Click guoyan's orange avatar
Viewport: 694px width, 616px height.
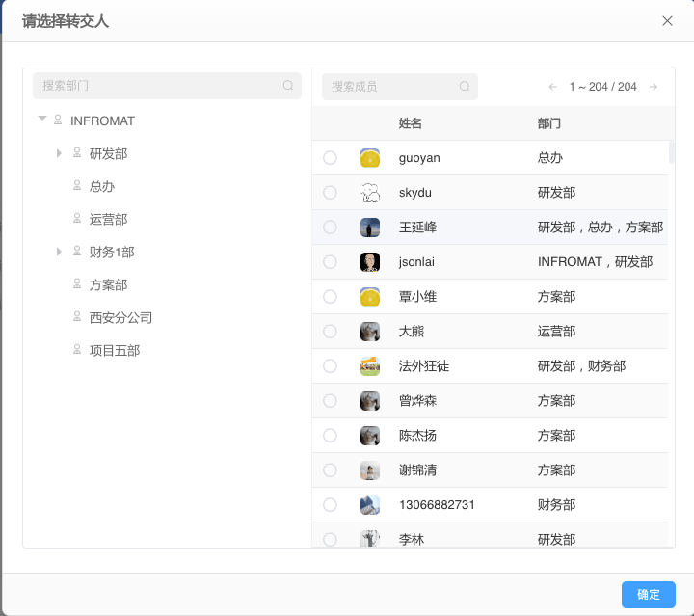tap(370, 158)
